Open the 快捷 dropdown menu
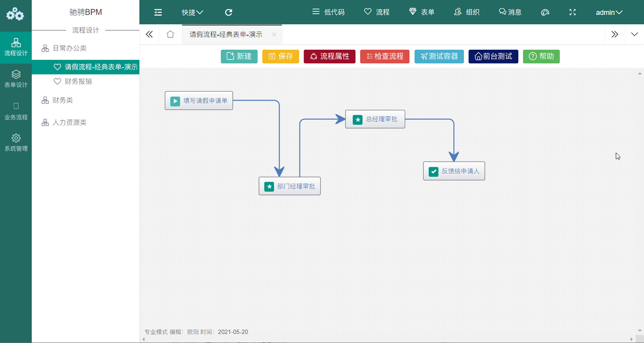Image resolution: width=644 pixels, height=343 pixels. click(192, 12)
